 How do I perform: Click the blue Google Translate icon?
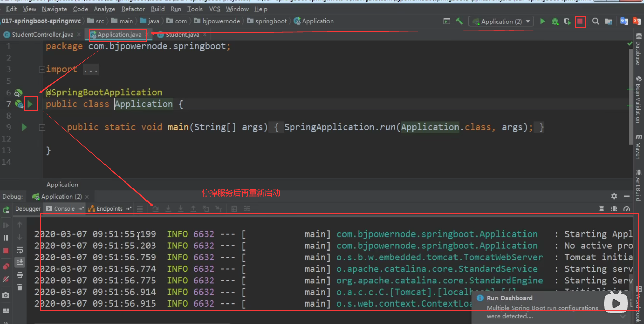click(x=624, y=21)
